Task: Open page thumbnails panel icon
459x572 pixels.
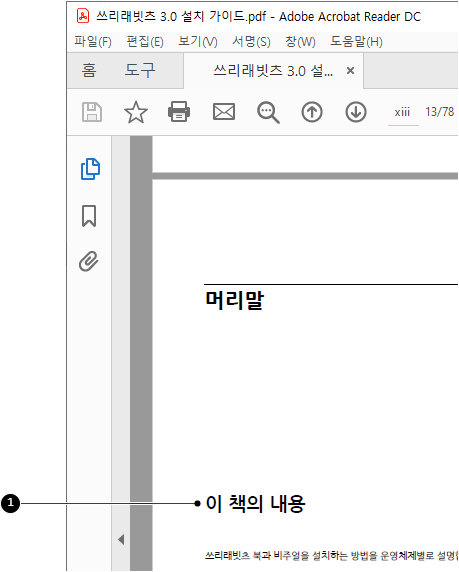Action: point(90,169)
